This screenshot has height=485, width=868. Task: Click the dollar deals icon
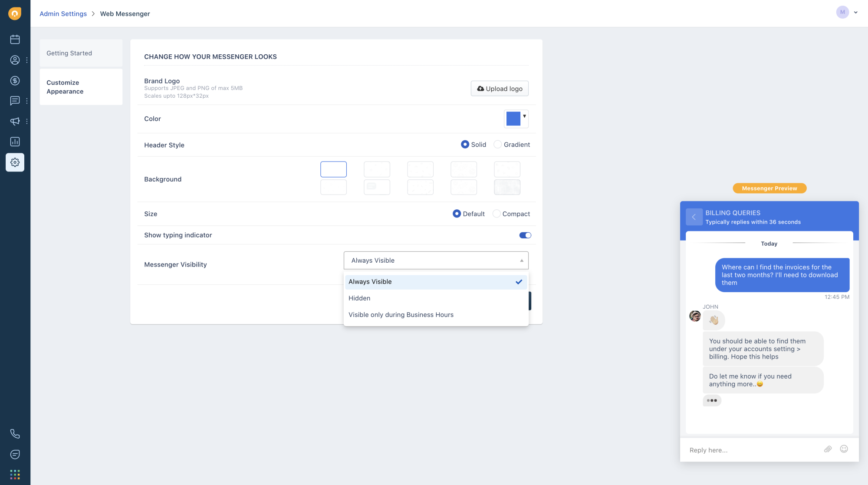[15, 81]
